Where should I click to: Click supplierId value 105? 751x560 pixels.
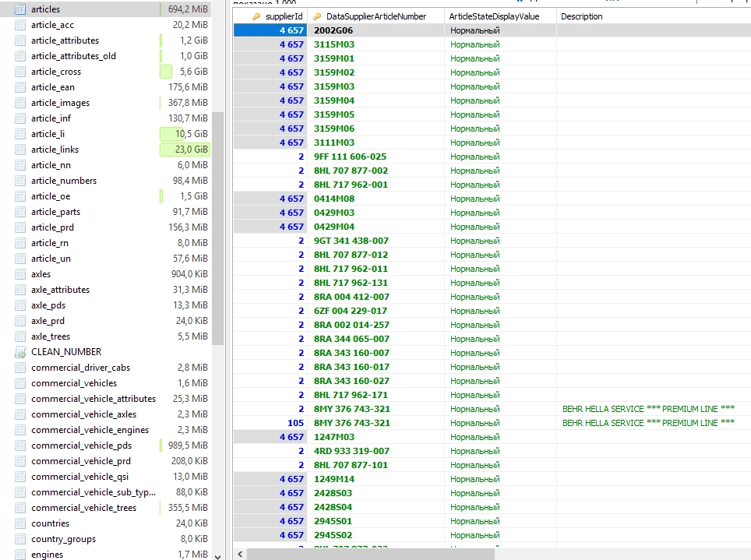295,423
